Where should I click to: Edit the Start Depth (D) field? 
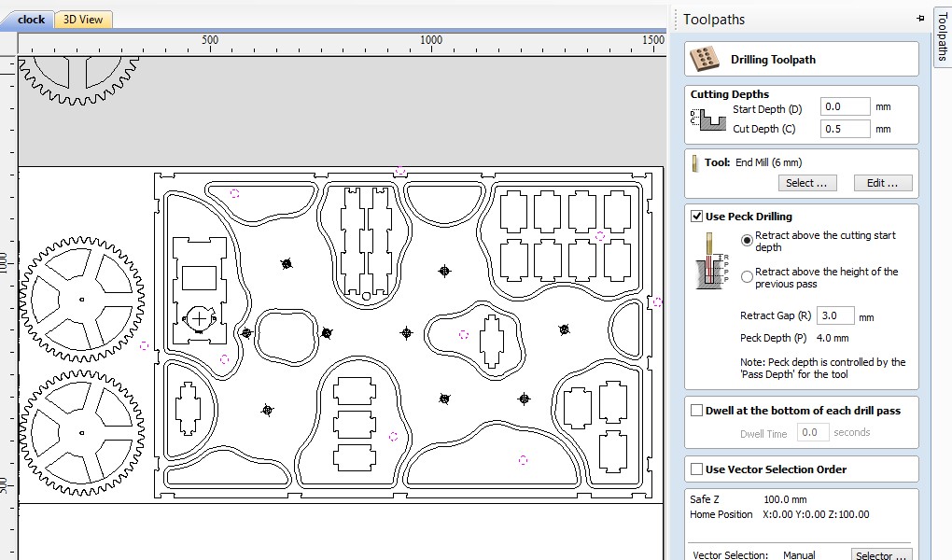click(845, 107)
